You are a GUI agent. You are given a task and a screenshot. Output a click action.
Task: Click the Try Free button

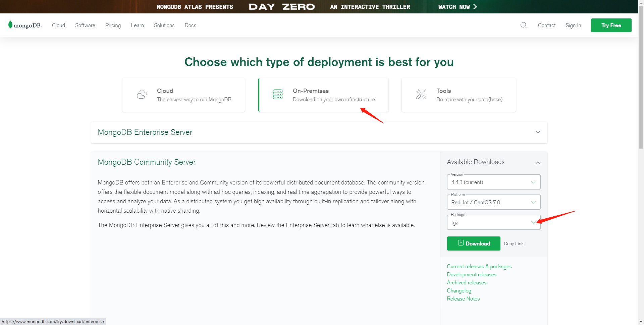(611, 25)
